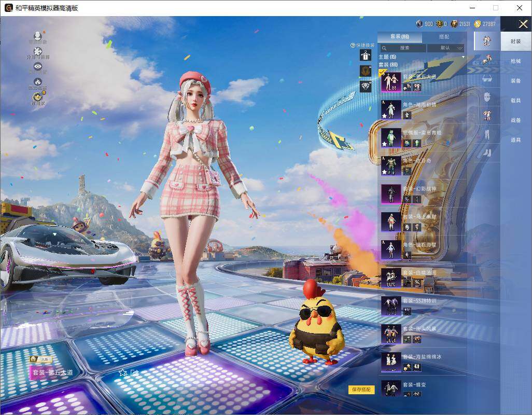532x415 pixels.
Task: Select the 套装-幻影战神 outfit thumbnail
Action: (x=391, y=194)
